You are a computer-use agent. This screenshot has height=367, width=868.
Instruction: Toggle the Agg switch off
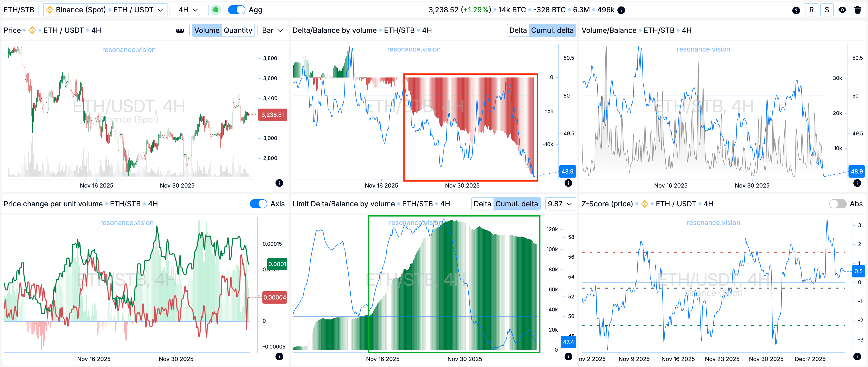pyautogui.click(x=236, y=10)
